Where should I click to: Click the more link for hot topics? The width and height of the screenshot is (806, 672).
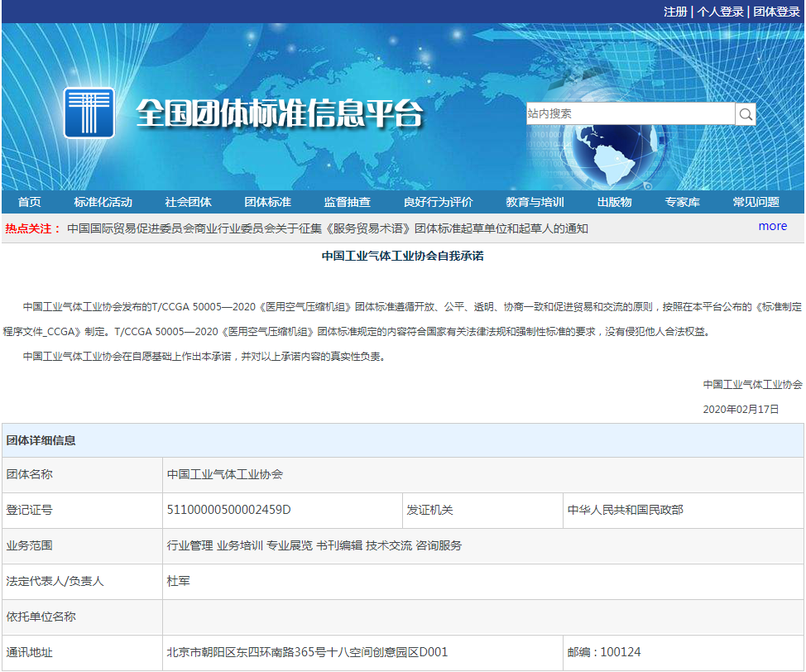tap(773, 226)
